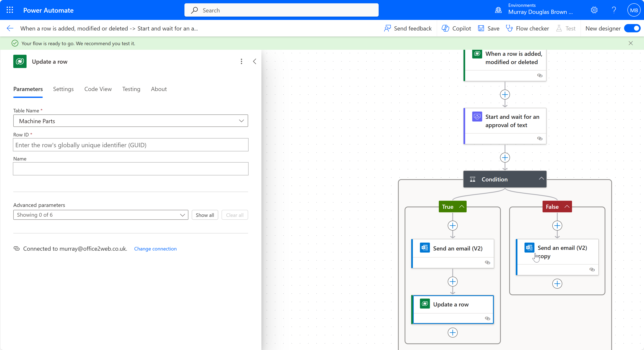Open the Settings tab of Update a row
The width and height of the screenshot is (644, 350).
[x=63, y=89]
